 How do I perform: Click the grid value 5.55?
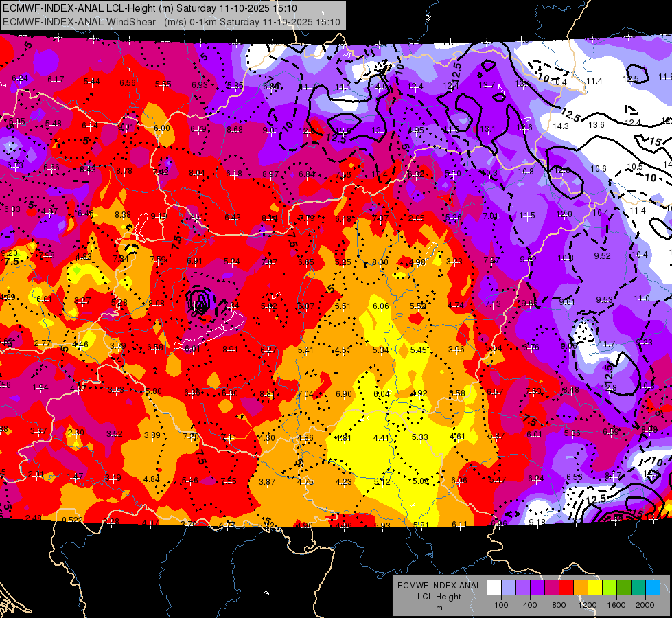(163, 84)
